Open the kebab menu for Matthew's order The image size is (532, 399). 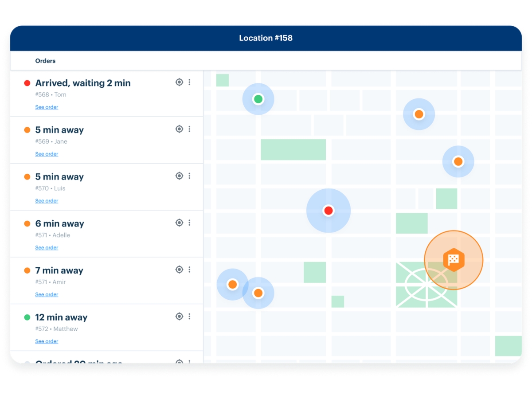click(189, 317)
